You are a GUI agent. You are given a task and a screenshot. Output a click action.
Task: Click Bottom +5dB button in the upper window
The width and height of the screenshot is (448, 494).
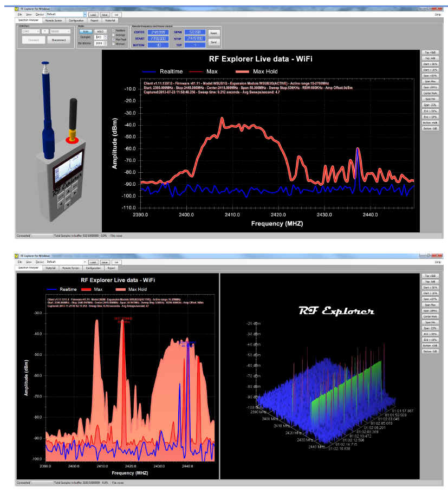pyautogui.click(x=430, y=122)
